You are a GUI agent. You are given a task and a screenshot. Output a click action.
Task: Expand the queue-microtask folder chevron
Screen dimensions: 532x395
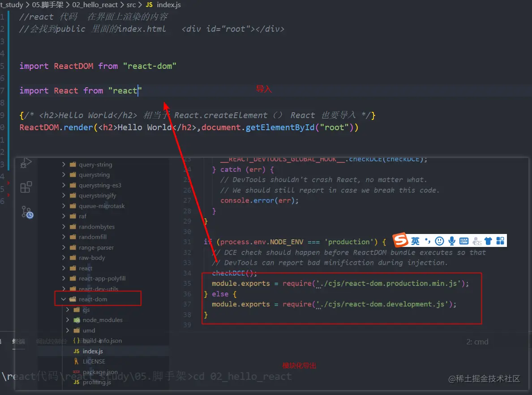[x=64, y=206]
